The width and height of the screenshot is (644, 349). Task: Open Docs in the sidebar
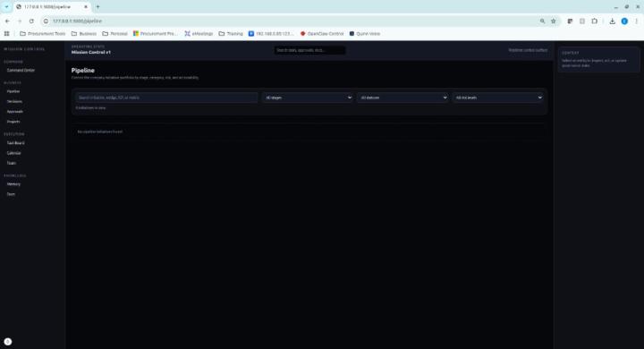click(11, 194)
